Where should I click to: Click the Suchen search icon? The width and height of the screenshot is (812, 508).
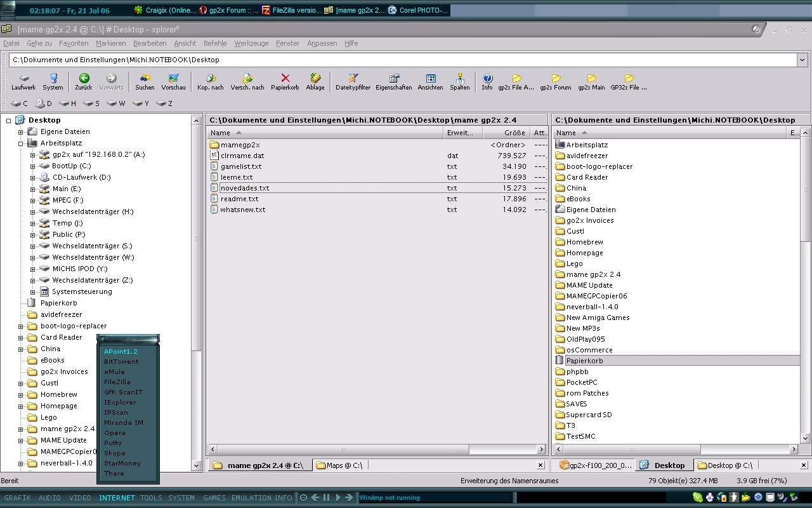coord(145,82)
